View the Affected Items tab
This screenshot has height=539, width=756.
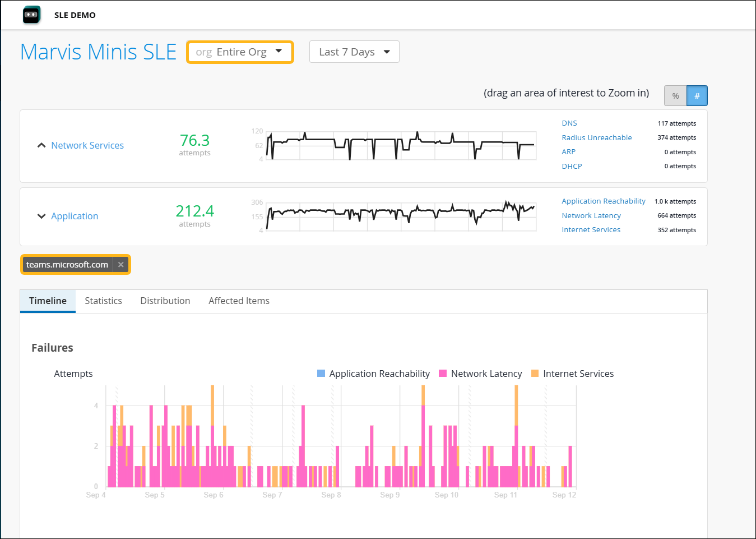239,301
